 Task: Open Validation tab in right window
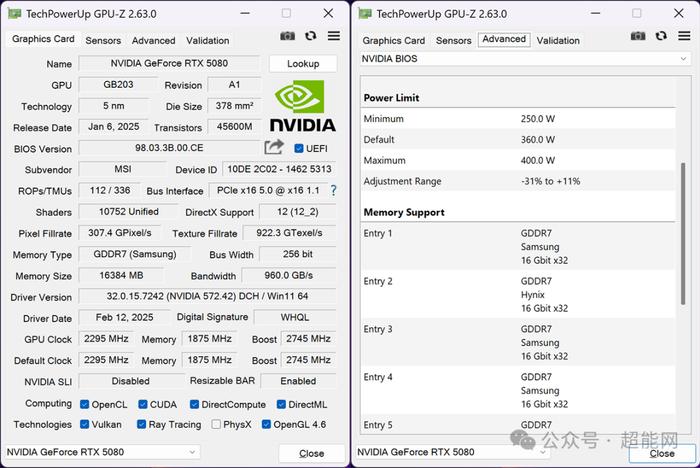[x=558, y=41]
